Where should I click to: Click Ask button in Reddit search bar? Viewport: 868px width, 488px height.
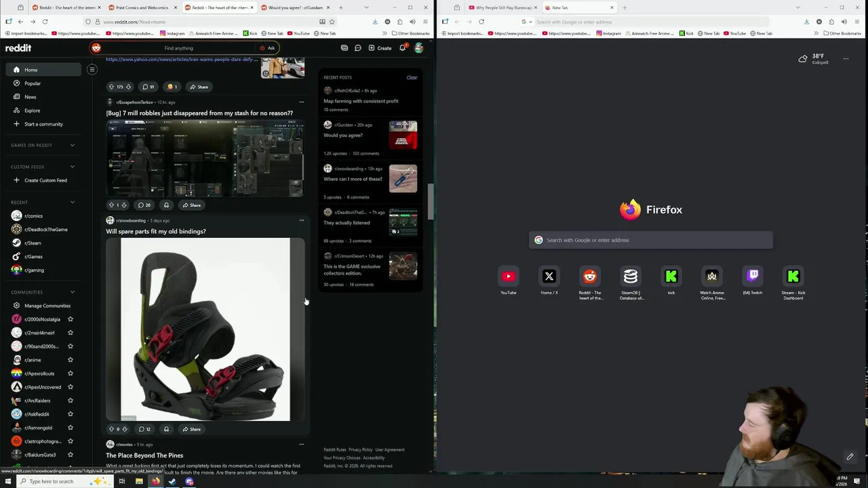click(x=267, y=48)
